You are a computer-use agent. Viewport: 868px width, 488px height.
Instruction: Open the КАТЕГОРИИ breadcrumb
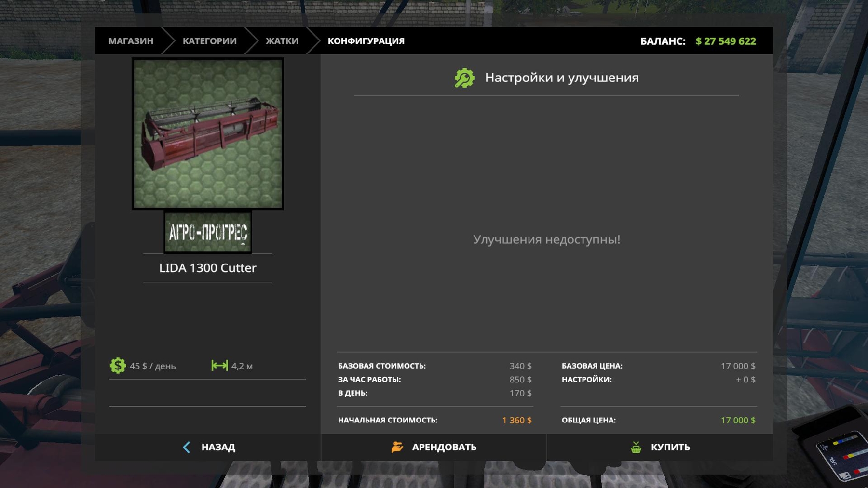(x=209, y=41)
